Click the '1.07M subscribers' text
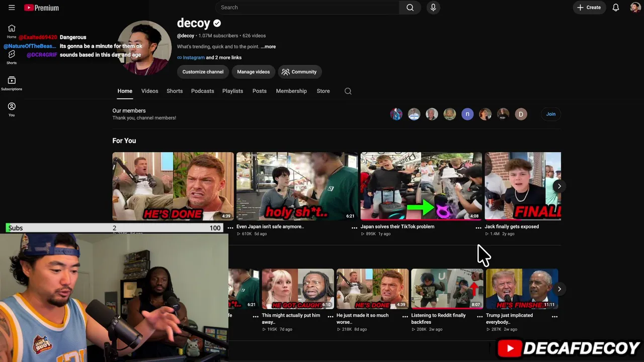This screenshot has width=644, height=362. point(218,36)
